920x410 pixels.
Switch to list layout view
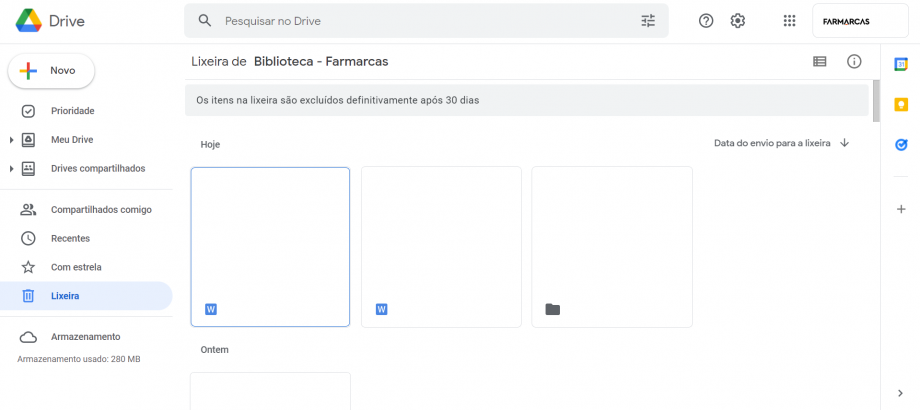(x=820, y=62)
